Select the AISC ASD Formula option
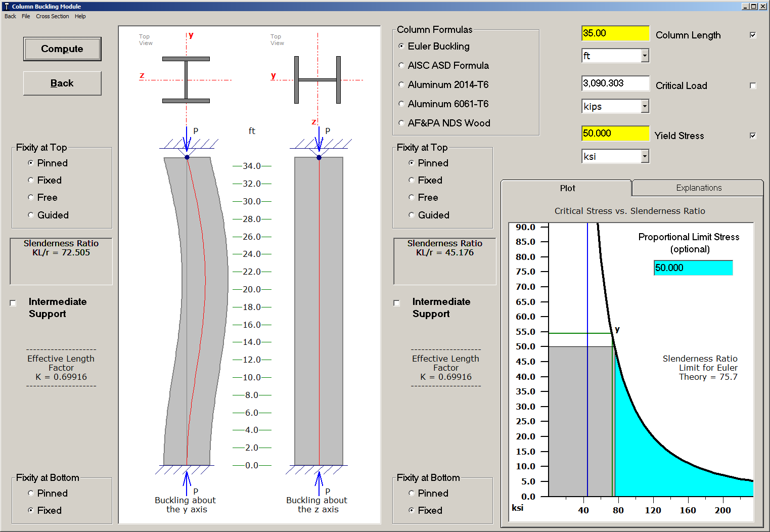This screenshot has width=770, height=532. (x=401, y=65)
